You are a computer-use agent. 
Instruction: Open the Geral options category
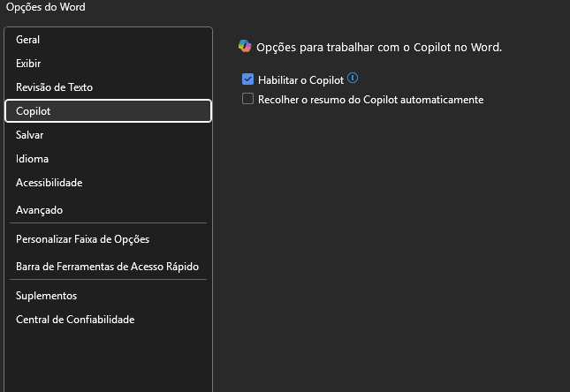pos(108,40)
